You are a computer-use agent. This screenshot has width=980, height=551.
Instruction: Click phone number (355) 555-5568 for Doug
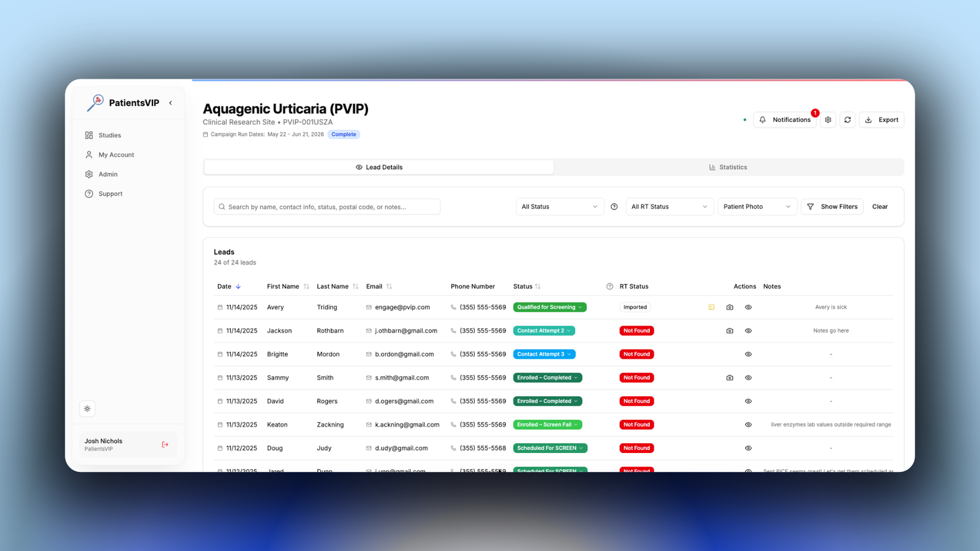(483, 448)
